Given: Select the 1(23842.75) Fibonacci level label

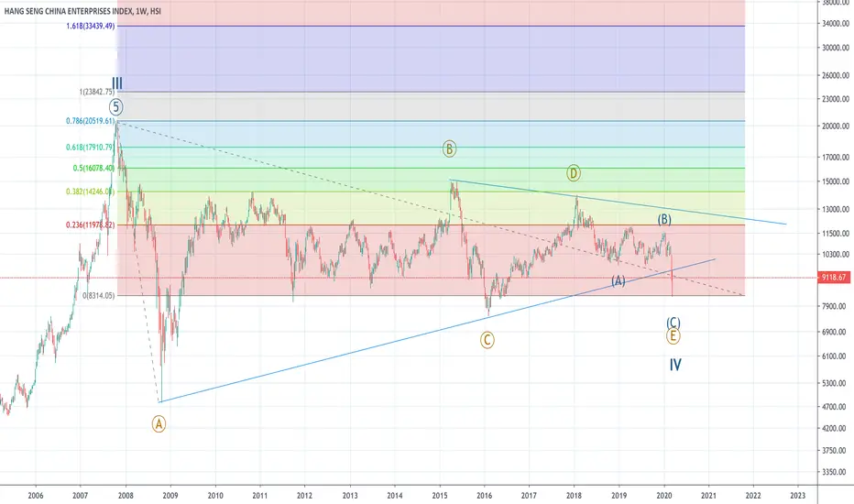Looking at the screenshot, I should coord(97,92).
